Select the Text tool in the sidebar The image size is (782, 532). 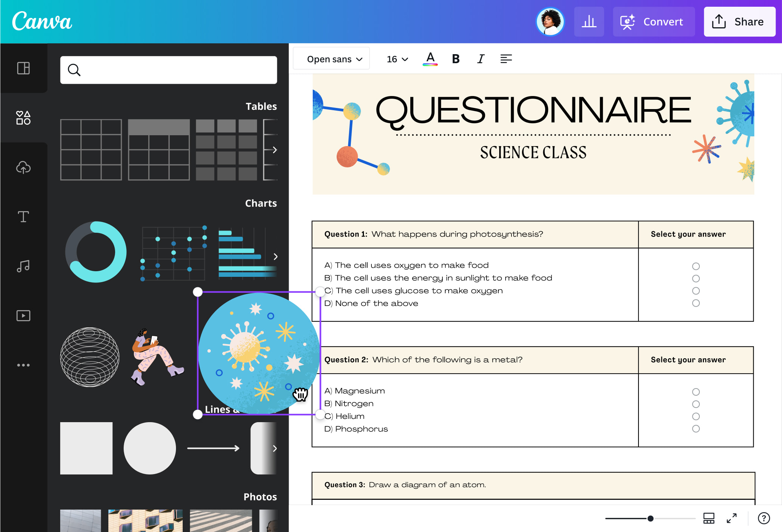(x=24, y=217)
